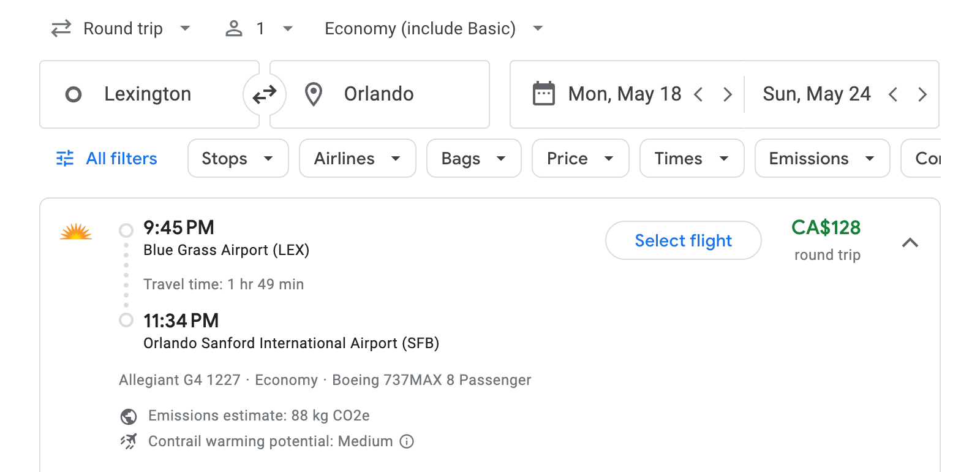The width and height of the screenshot is (980, 472).
Task: Open the Airlines filter
Action: point(357,158)
